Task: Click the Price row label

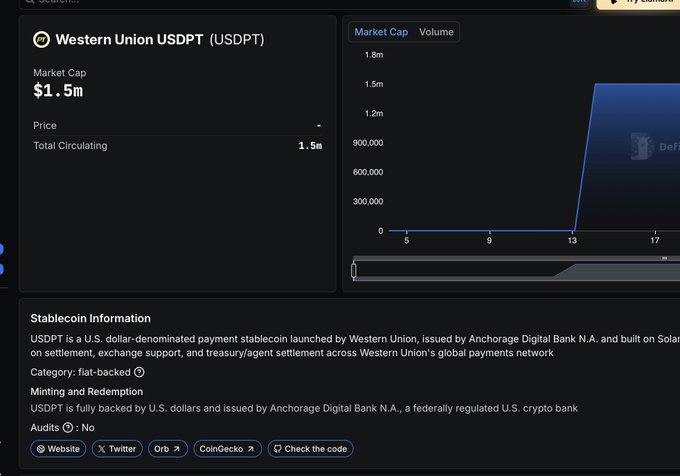Action: coord(45,125)
